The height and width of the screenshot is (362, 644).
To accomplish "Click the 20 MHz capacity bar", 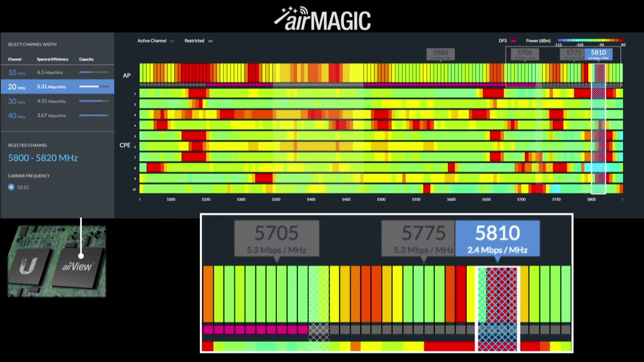I will click(x=93, y=86).
